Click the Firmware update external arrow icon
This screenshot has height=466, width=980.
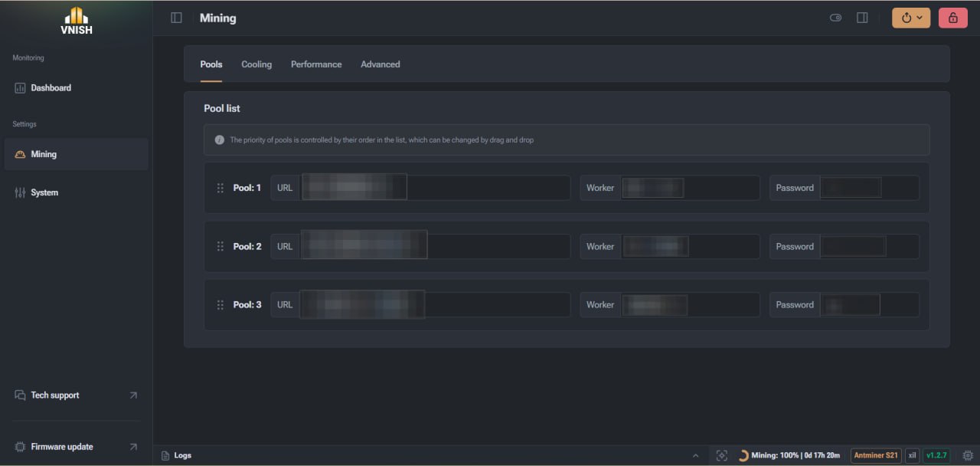133,447
